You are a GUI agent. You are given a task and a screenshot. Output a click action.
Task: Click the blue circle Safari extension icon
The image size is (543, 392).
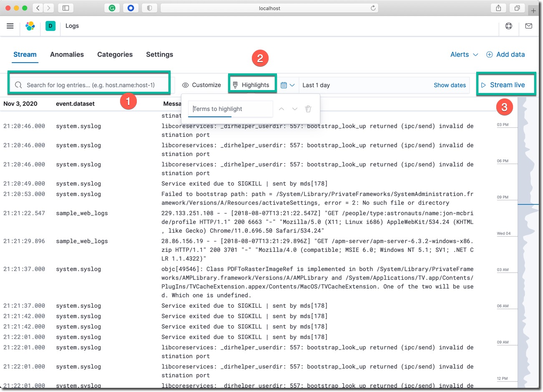[x=131, y=8]
